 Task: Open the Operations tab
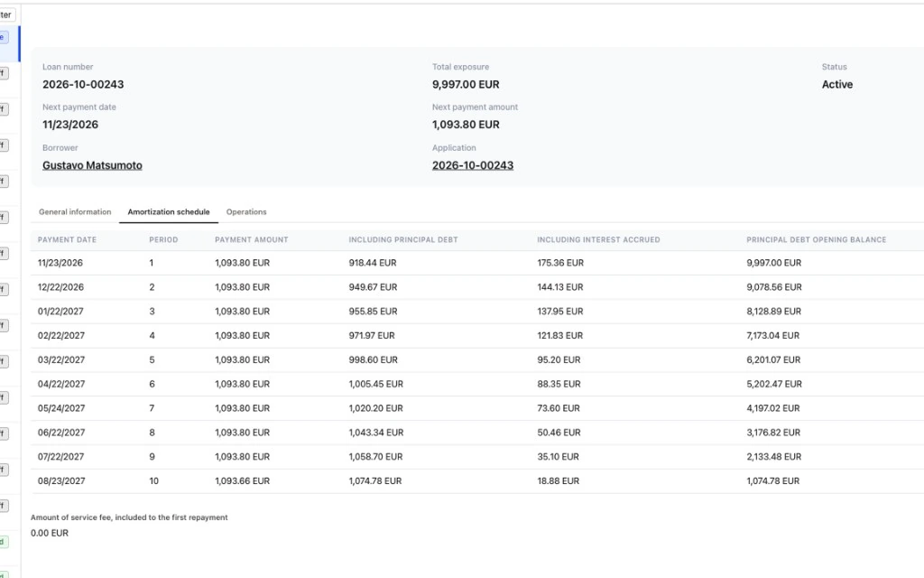coord(246,211)
